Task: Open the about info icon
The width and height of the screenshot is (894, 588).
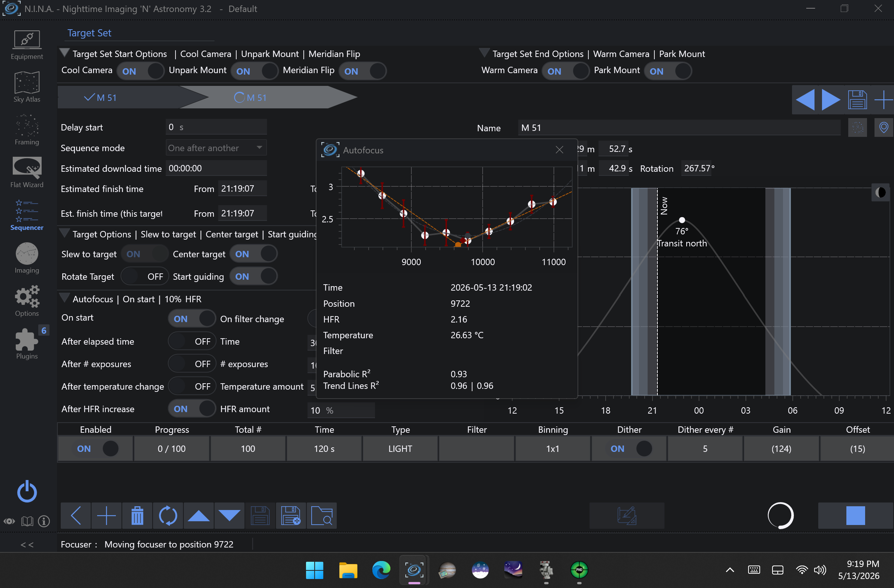Action: (44, 522)
